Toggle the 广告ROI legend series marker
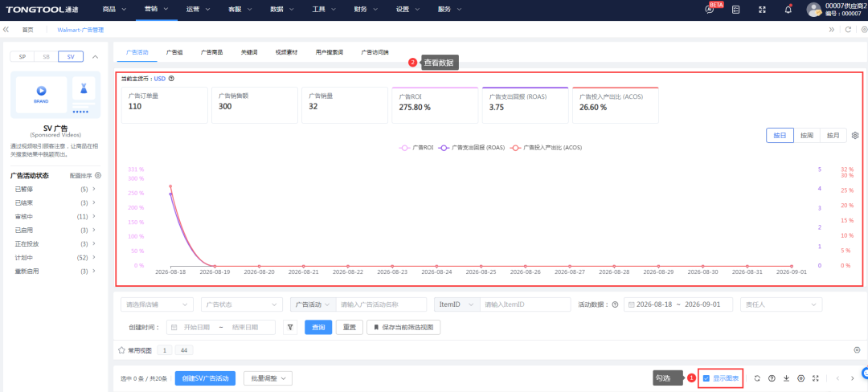 (x=404, y=148)
